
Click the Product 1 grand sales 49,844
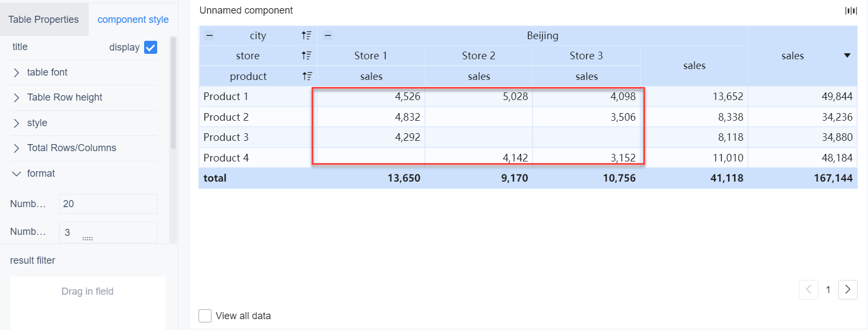click(x=803, y=96)
